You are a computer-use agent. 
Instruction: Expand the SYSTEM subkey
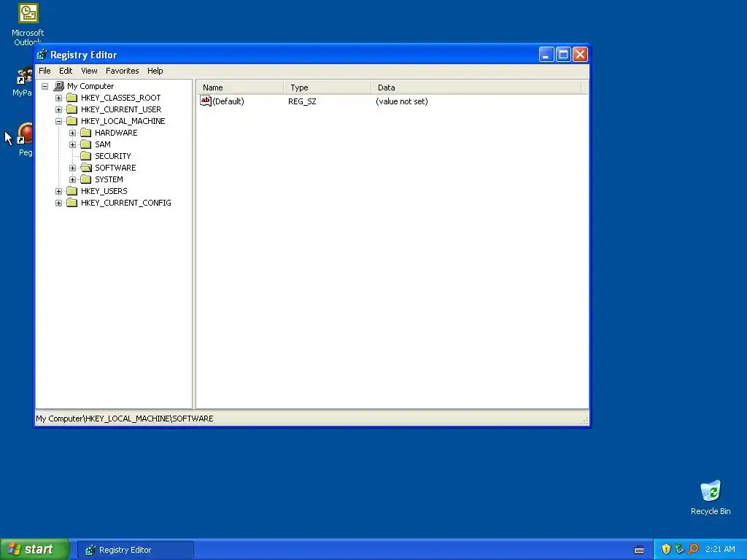[x=72, y=179]
